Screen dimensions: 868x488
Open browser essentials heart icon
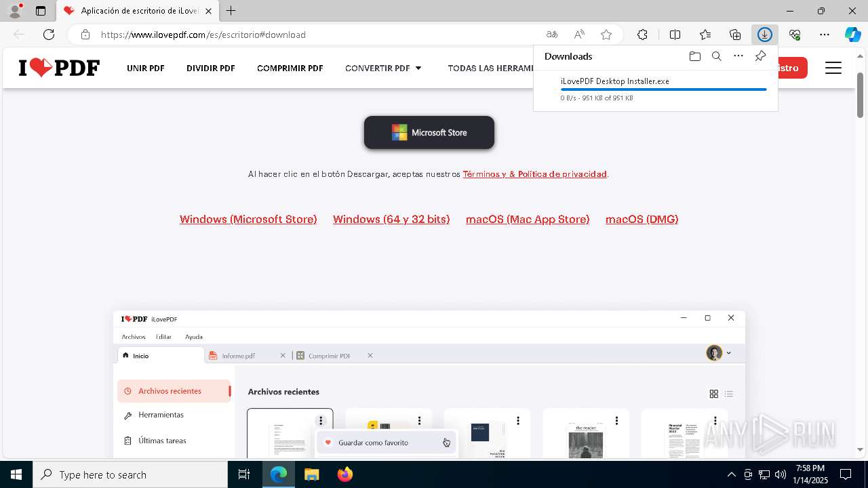tap(795, 35)
